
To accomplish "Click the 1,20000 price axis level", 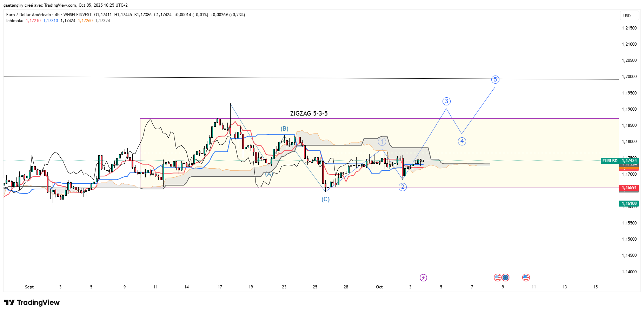I will pyautogui.click(x=629, y=77).
